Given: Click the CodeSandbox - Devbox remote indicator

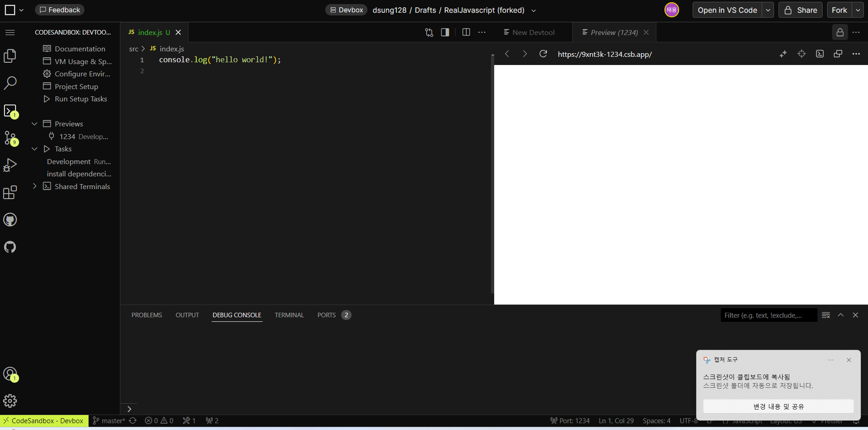Looking at the screenshot, I should (x=44, y=421).
